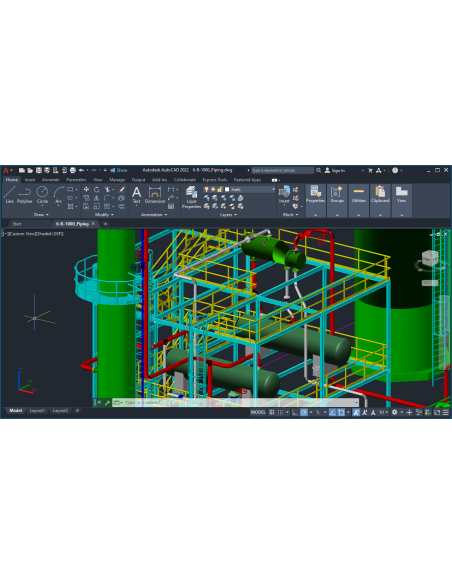This screenshot has height=584, width=452.
Task: Click the Copy tool in Modify panel
Action: [x=86, y=198]
